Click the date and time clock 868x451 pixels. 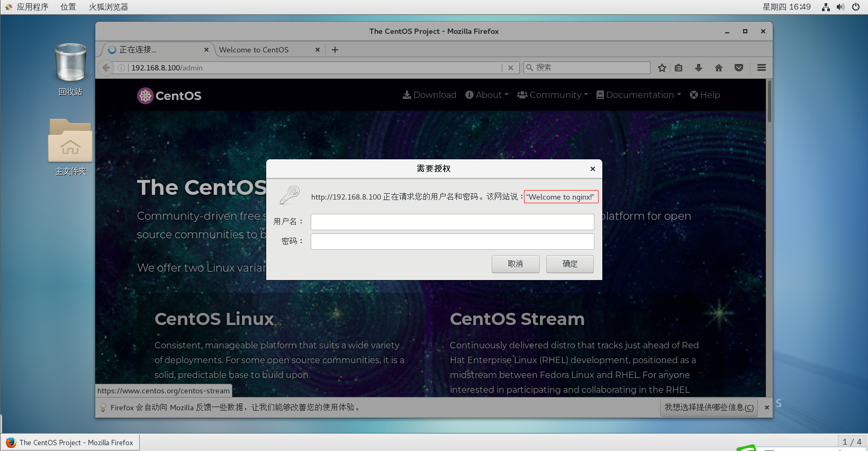pos(786,7)
